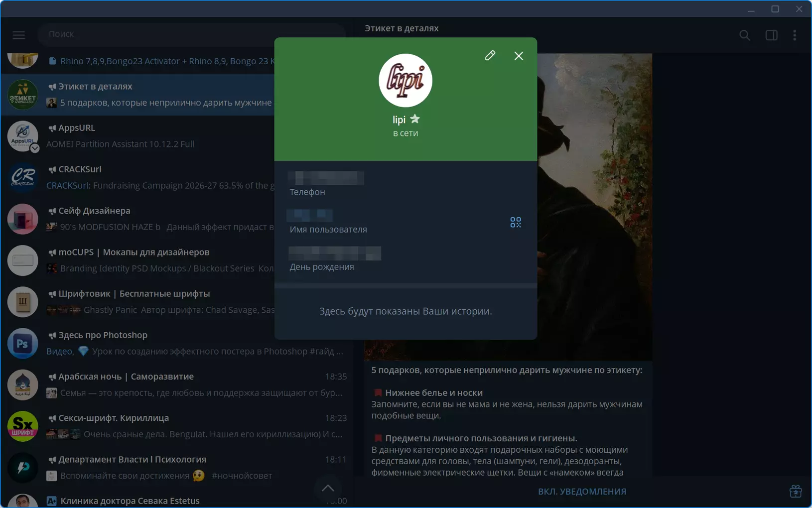The height and width of the screenshot is (508, 812).
Task: Click the День рождения birthday row
Action: tap(406, 259)
